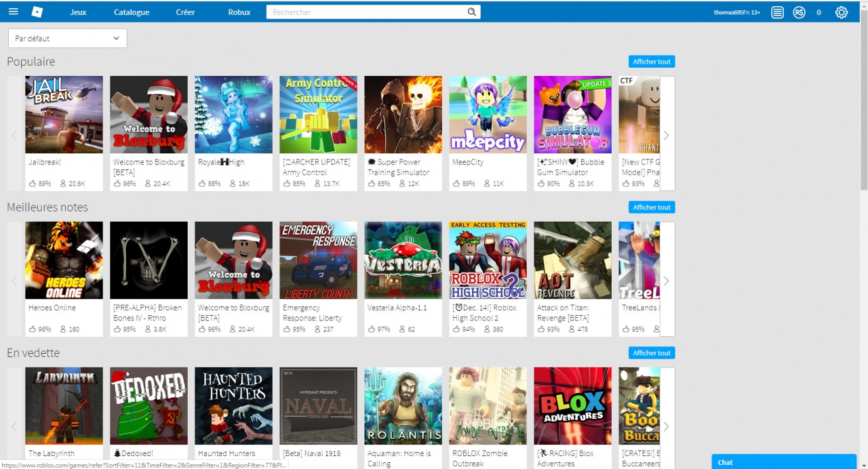Open the Chat bar
Image resolution: width=868 pixels, height=469 pixels.
784,462
